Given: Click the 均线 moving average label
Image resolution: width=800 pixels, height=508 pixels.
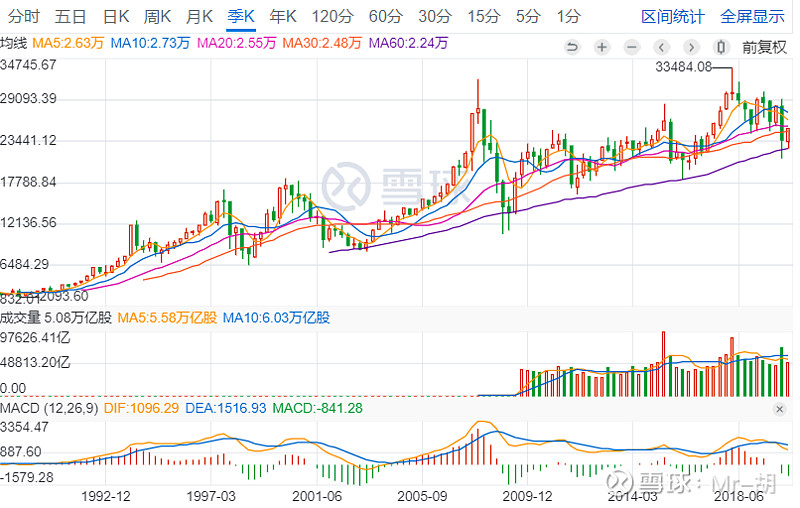Looking at the screenshot, I should pos(14,43).
